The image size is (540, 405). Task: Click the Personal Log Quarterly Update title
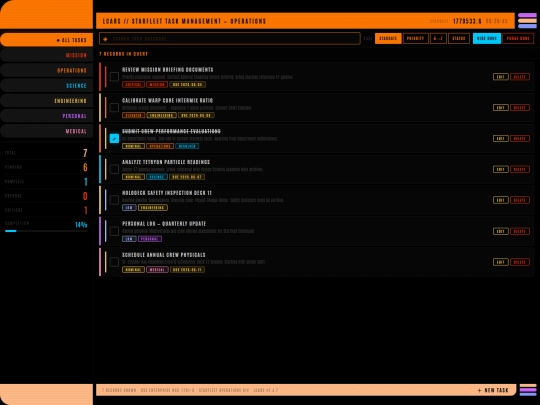coord(164,224)
